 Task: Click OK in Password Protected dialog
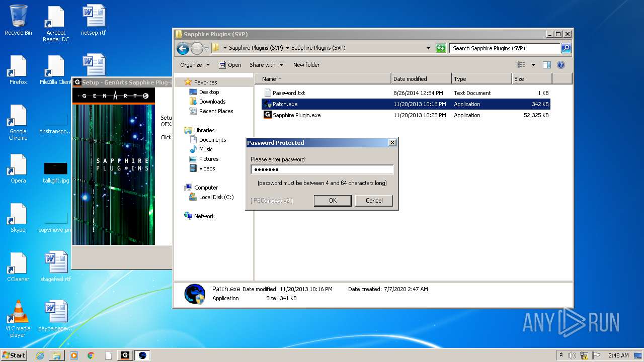[x=333, y=200]
